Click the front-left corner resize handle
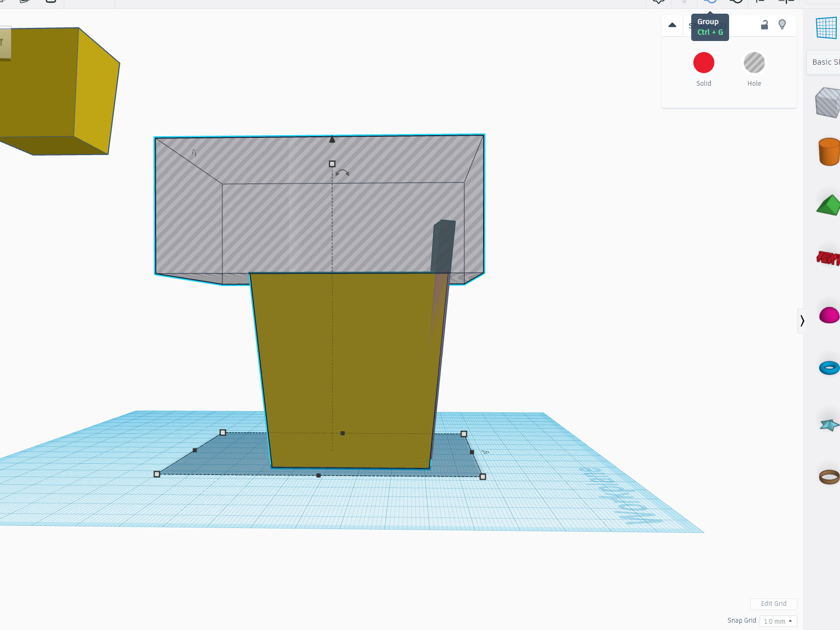 (157, 474)
